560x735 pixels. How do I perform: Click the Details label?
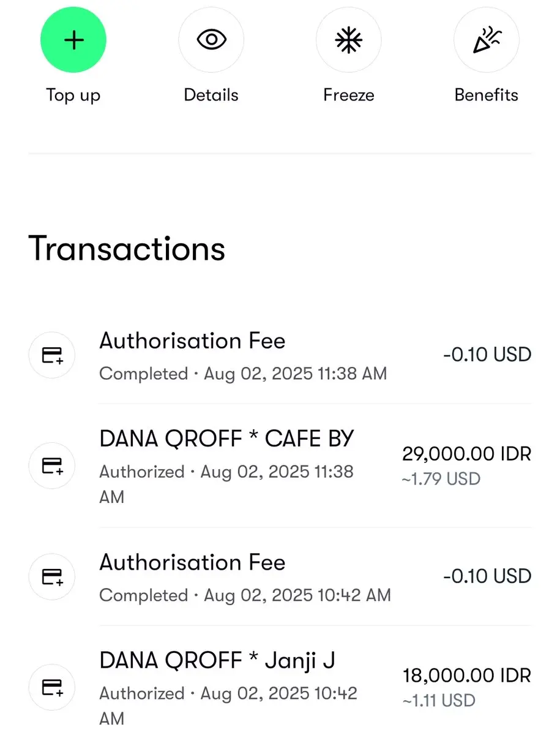211,95
